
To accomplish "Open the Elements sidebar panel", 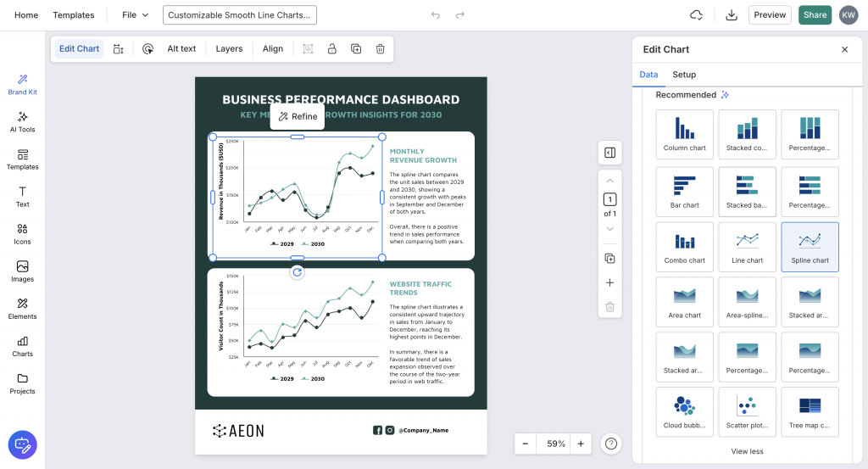I will pyautogui.click(x=22, y=309).
